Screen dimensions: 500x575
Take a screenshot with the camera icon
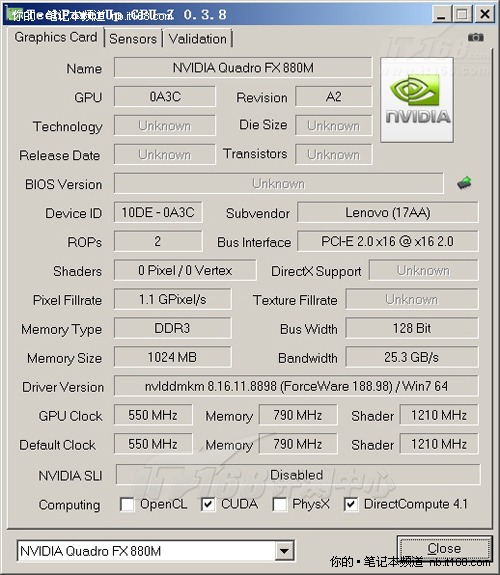pyautogui.click(x=475, y=37)
